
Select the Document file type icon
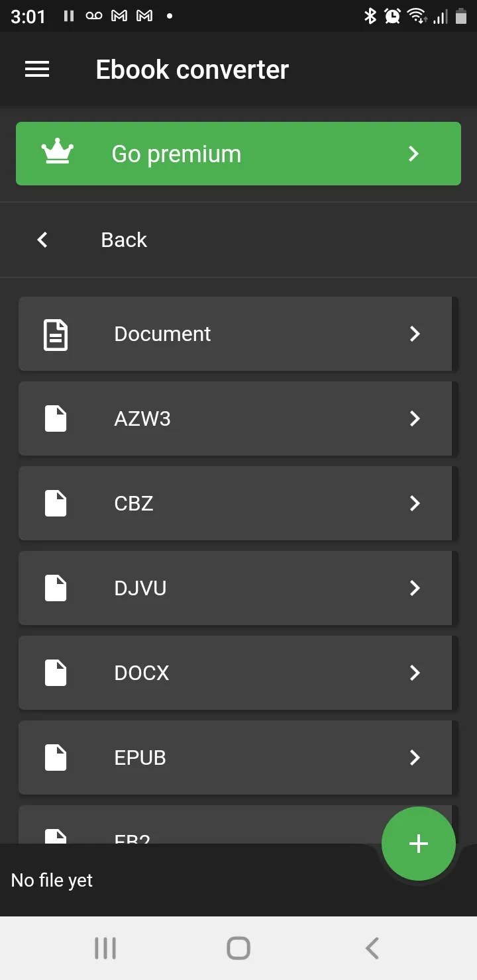(x=56, y=334)
